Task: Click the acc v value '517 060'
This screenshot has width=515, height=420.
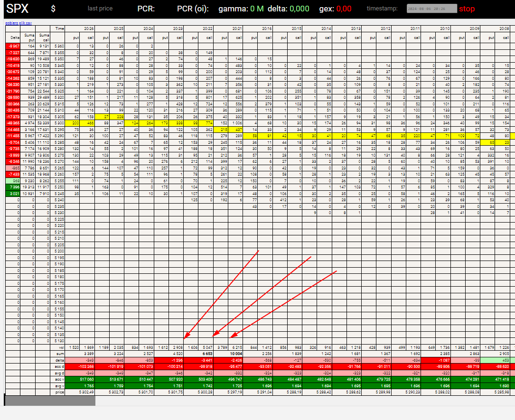Action: click(x=80, y=379)
